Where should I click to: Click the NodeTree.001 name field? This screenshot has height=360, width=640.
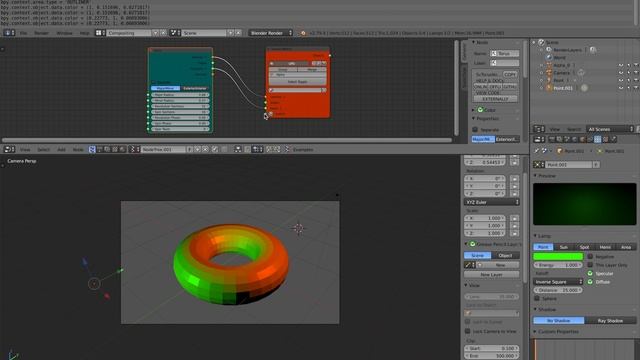coord(163,149)
